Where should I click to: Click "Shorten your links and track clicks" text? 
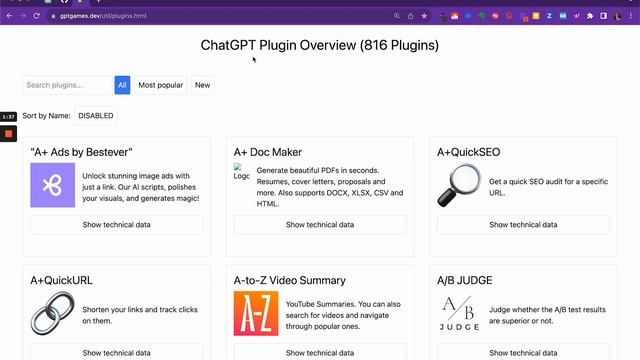click(140, 315)
